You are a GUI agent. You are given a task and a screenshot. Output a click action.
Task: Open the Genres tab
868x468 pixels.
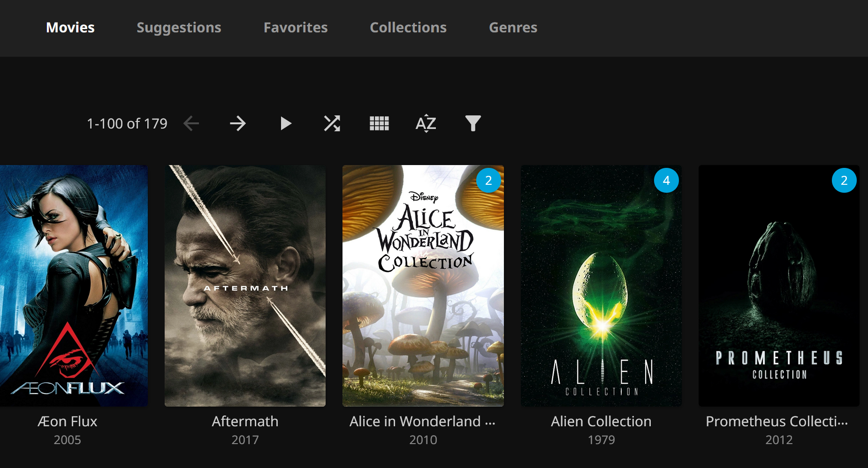513,28
